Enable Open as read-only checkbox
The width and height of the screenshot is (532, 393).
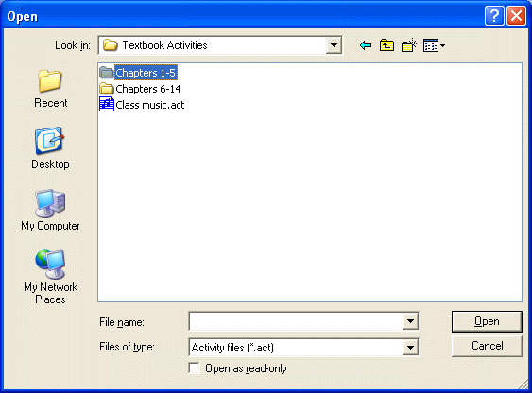click(194, 368)
